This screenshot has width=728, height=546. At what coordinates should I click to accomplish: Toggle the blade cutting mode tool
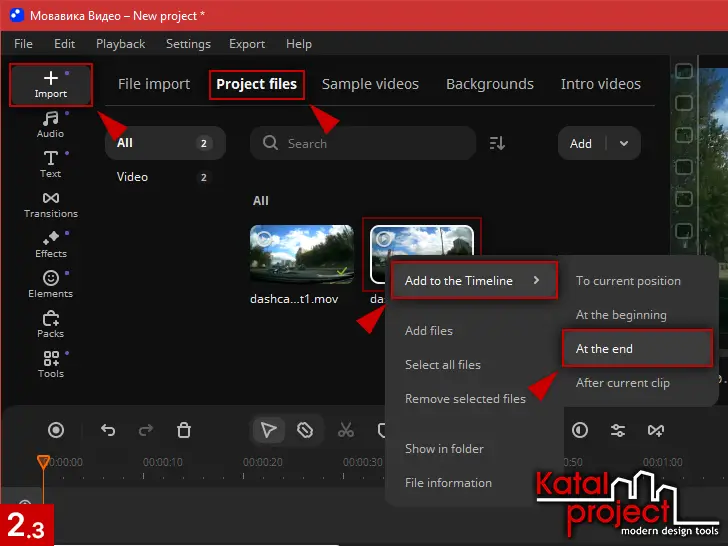[306, 430]
